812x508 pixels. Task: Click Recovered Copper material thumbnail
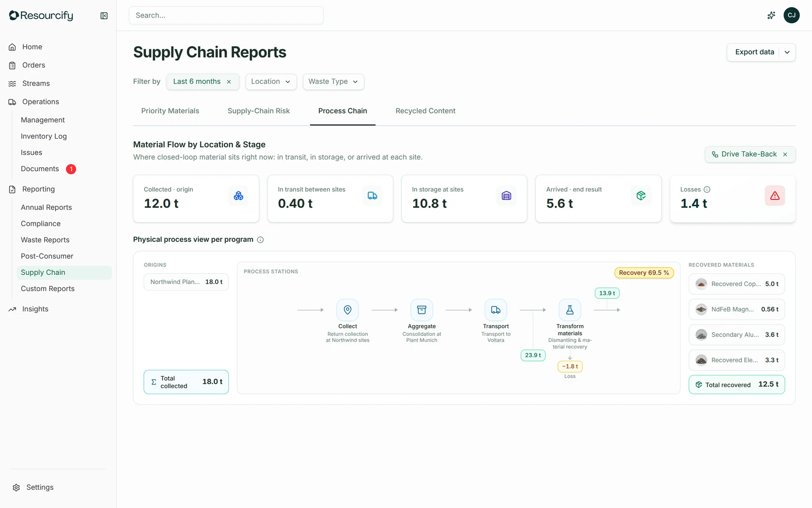[701, 284]
